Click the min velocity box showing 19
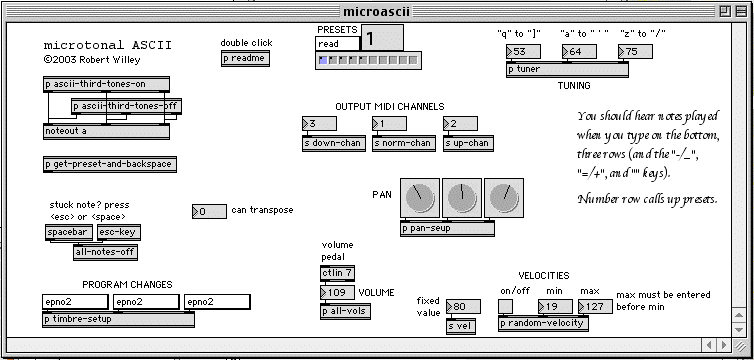The height and width of the screenshot is (360, 754). point(555,306)
